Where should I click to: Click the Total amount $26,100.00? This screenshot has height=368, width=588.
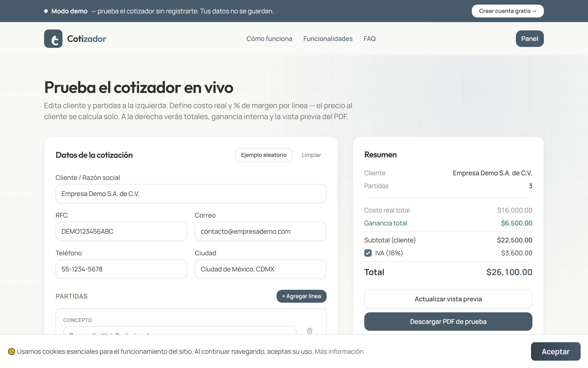(509, 272)
